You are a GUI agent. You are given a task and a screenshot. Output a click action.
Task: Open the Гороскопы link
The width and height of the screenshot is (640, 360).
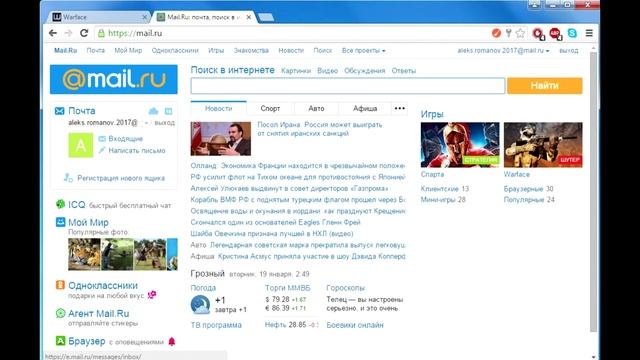[x=345, y=288]
